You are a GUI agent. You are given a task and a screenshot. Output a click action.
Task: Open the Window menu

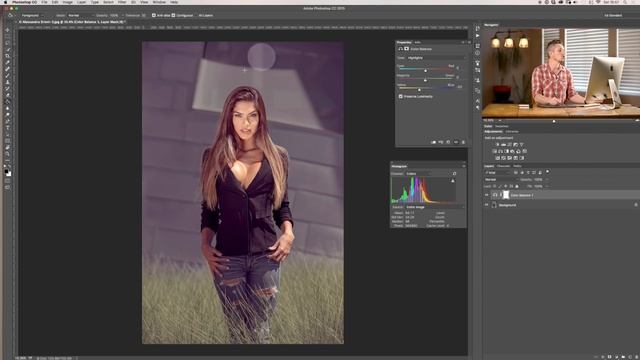pyautogui.click(x=159, y=2)
